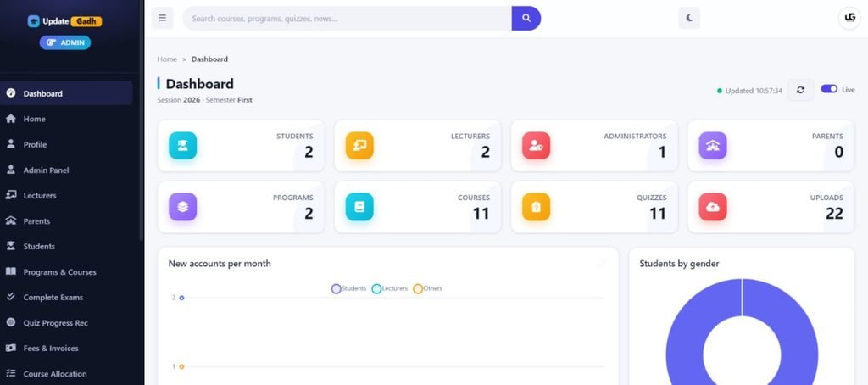
Task: Click the Lecturers card icon
Action: pos(359,146)
